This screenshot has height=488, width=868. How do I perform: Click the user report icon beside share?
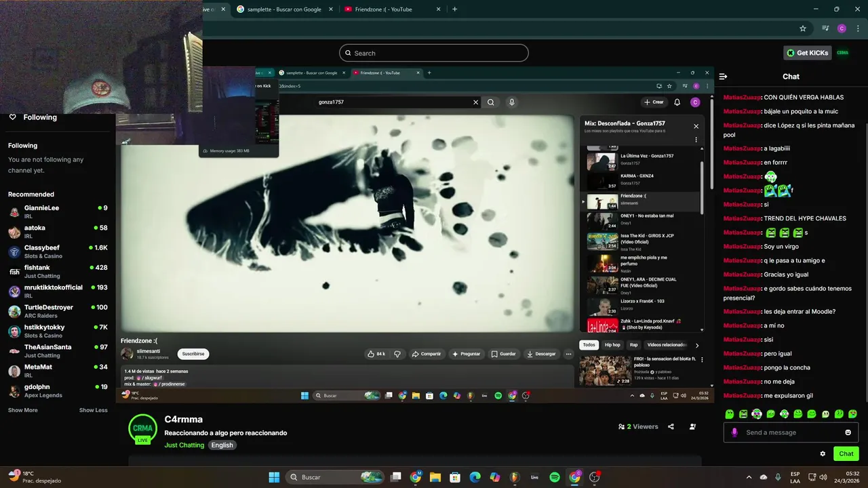[692, 426]
